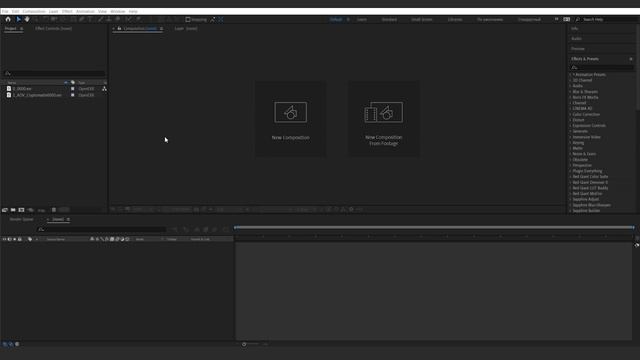Switch to the Learn workspace
The image size is (640, 360).
click(362, 19)
